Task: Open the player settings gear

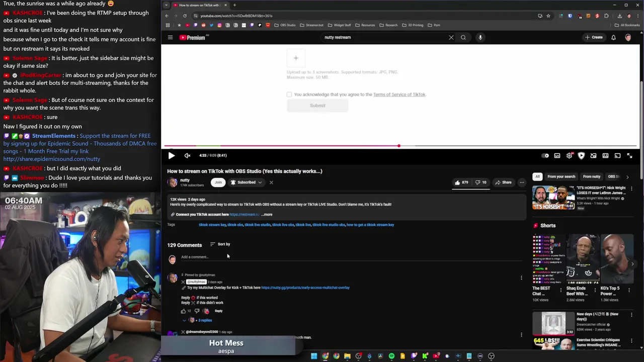Action: (x=569, y=156)
